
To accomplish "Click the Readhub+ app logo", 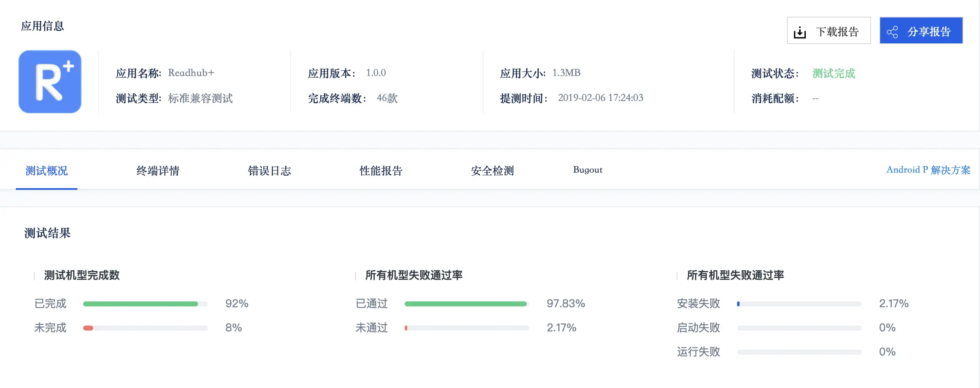I will (x=50, y=82).
